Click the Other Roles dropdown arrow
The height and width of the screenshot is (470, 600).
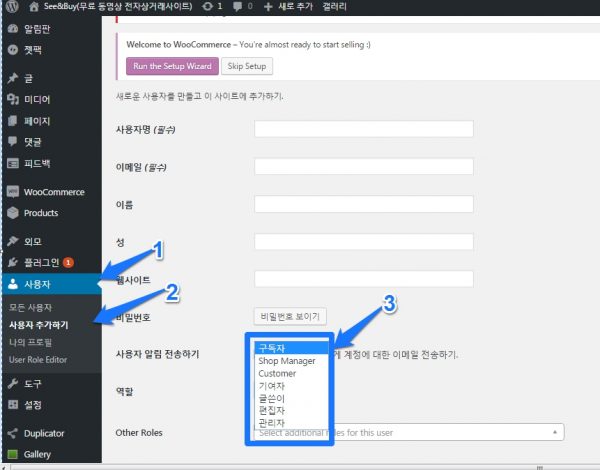coord(554,432)
